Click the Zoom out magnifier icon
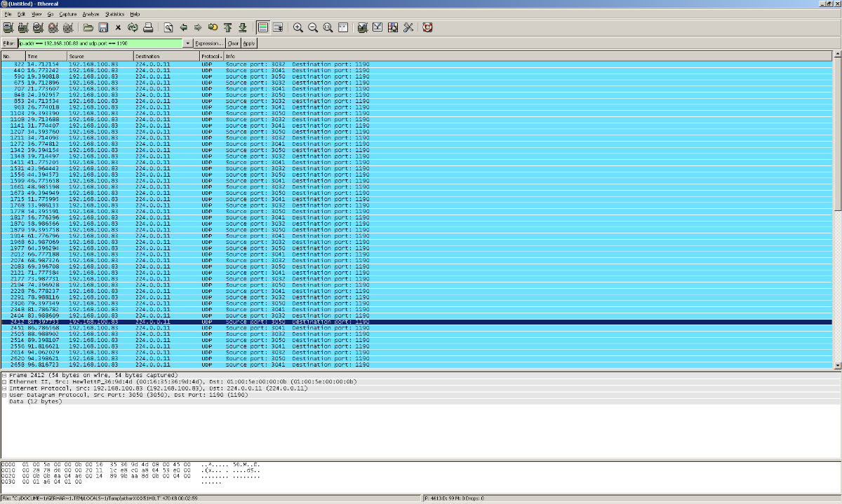The width and height of the screenshot is (842, 504). coord(313,28)
